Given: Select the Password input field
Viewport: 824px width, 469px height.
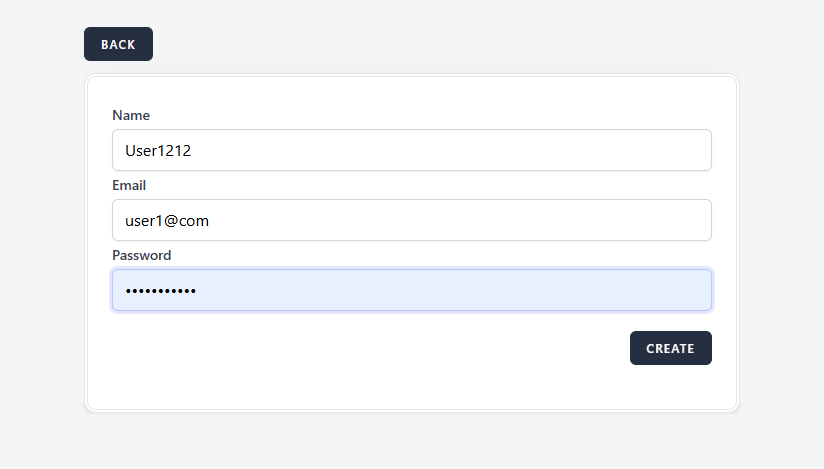Looking at the screenshot, I should [411, 290].
